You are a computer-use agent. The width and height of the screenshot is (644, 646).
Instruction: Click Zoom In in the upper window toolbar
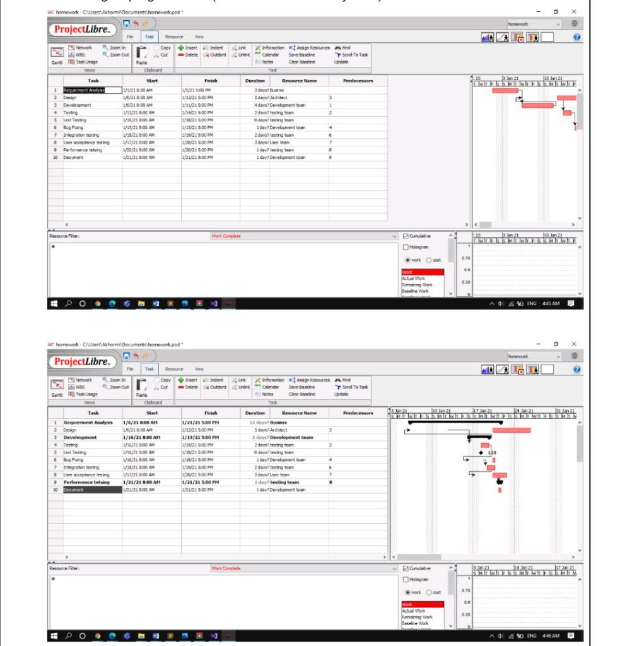point(114,48)
